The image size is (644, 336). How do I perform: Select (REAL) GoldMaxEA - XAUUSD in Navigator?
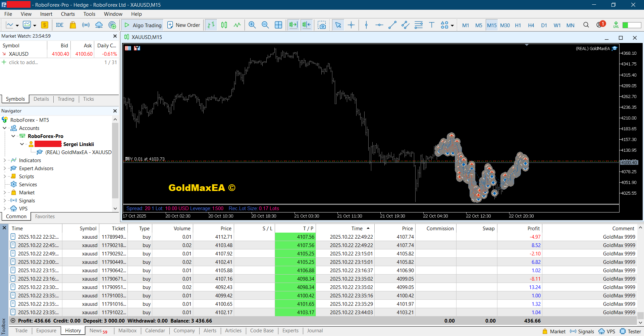click(78, 152)
